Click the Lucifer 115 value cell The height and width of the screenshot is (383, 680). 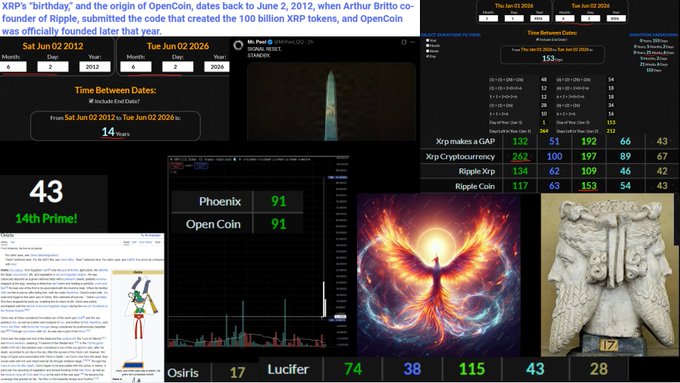(x=472, y=369)
